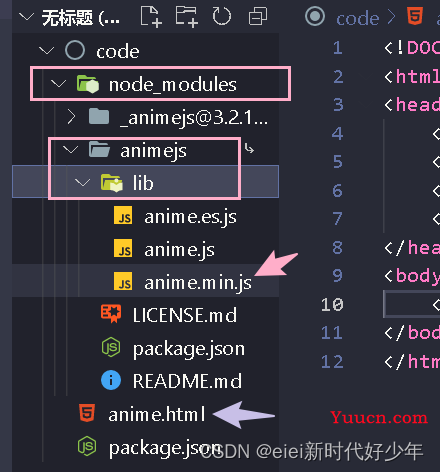The image size is (440, 472).
Task: Collapse the code folder chevron
Action: click(46, 51)
